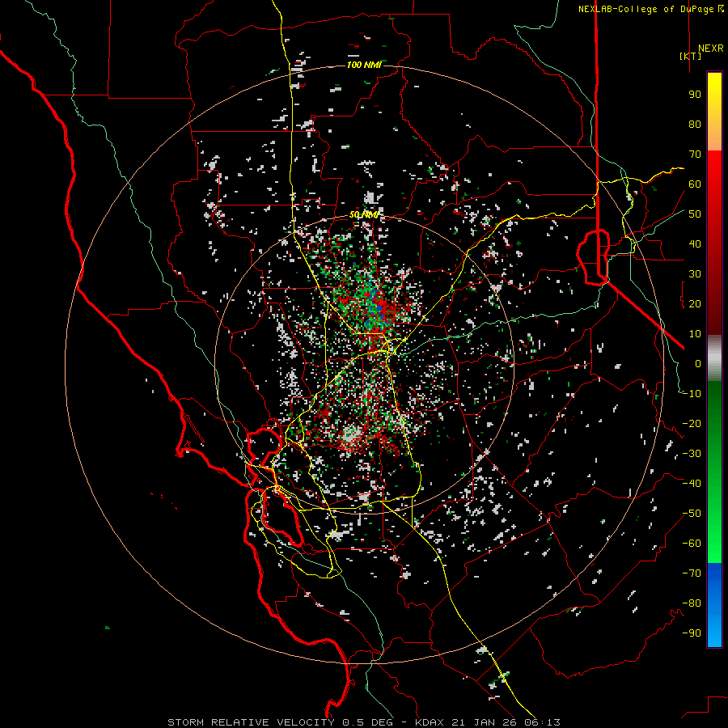The height and width of the screenshot is (728, 728).
Task: Click the -30 value on velocity scale
Action: (x=692, y=454)
